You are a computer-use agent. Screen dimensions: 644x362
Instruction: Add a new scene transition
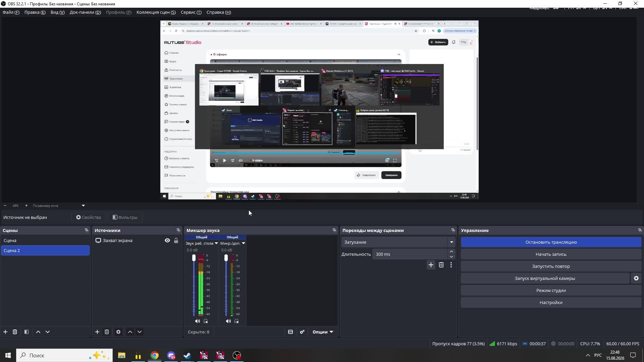(x=431, y=265)
